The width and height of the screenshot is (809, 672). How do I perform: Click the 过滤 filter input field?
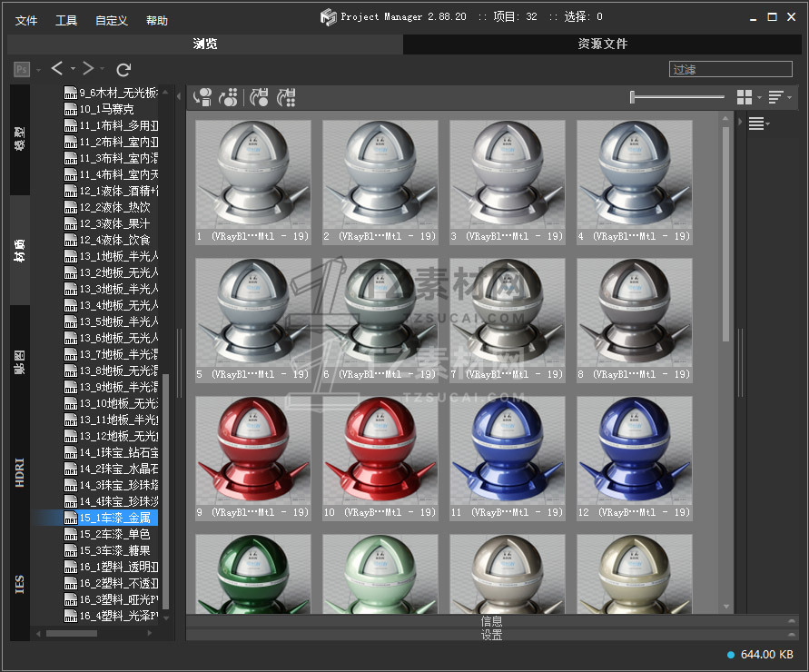(x=731, y=69)
